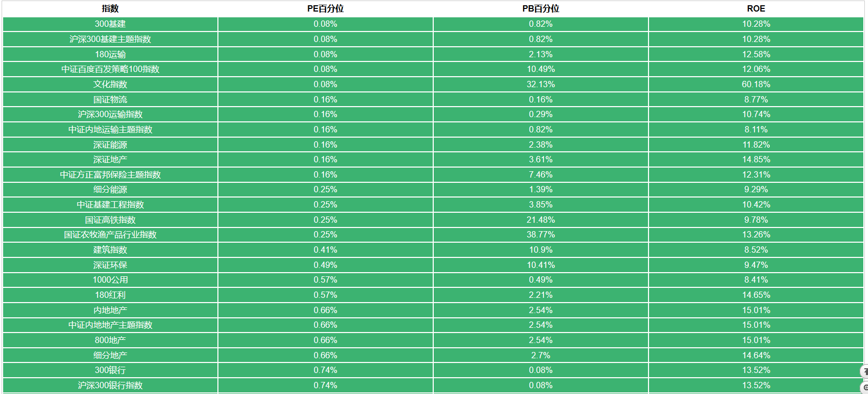Click the 180运输 index name
The width and height of the screenshot is (868, 394).
110,55
